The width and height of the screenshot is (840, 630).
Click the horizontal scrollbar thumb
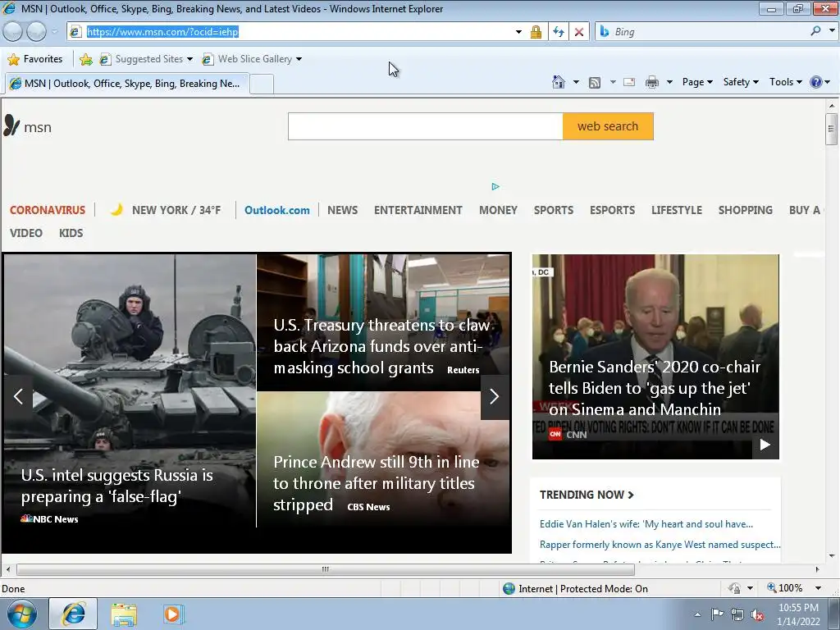(x=325, y=569)
